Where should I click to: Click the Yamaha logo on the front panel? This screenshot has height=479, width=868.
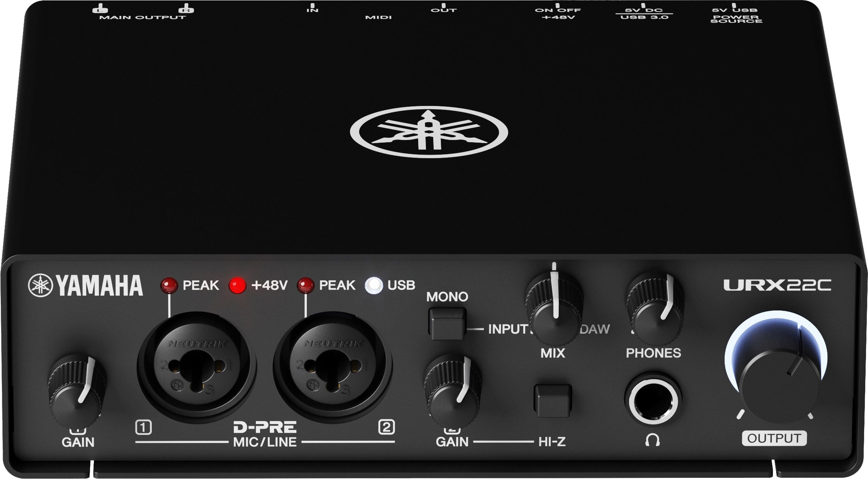tap(85, 286)
